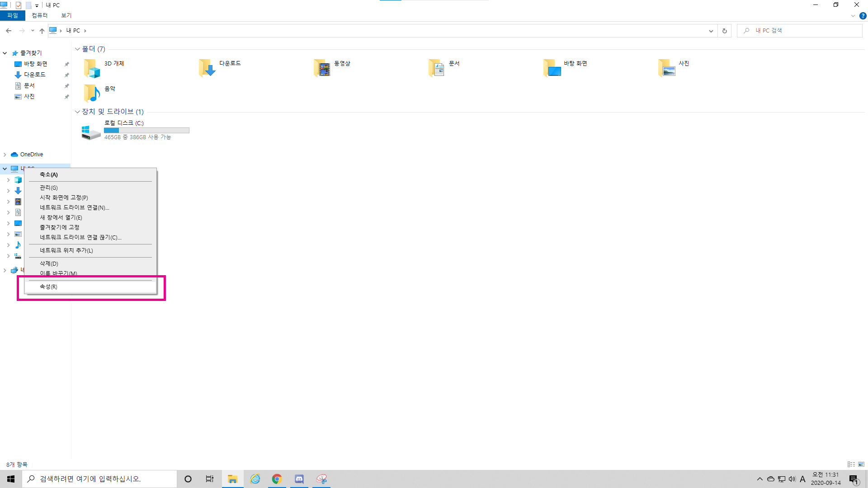Viewport: 868px width, 488px height.
Task: Click properties checkmark icon in title bar
Action: coord(19,5)
